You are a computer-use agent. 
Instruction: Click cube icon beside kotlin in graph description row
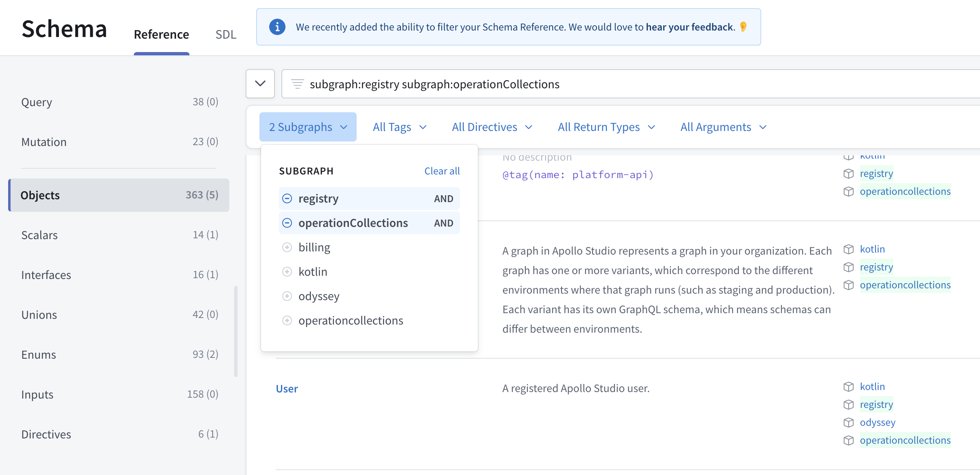pyautogui.click(x=849, y=249)
